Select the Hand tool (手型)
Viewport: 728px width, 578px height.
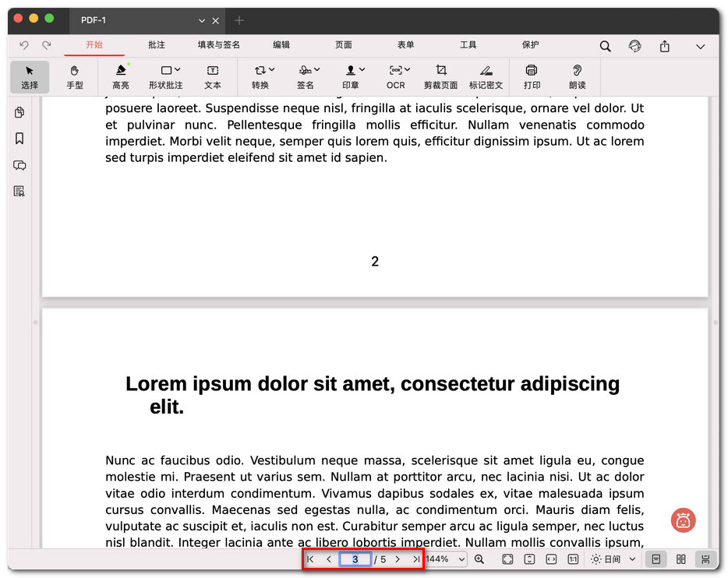75,77
